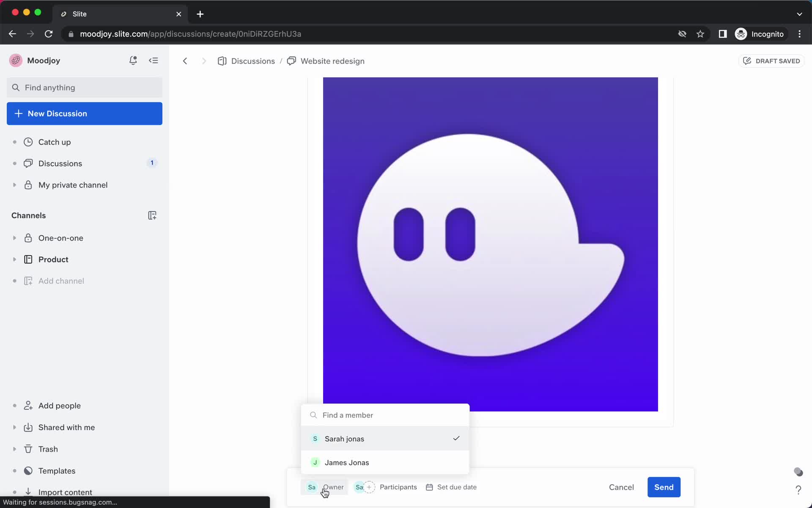The image size is (812, 508).
Task: Open the Participants selector
Action: point(385,487)
